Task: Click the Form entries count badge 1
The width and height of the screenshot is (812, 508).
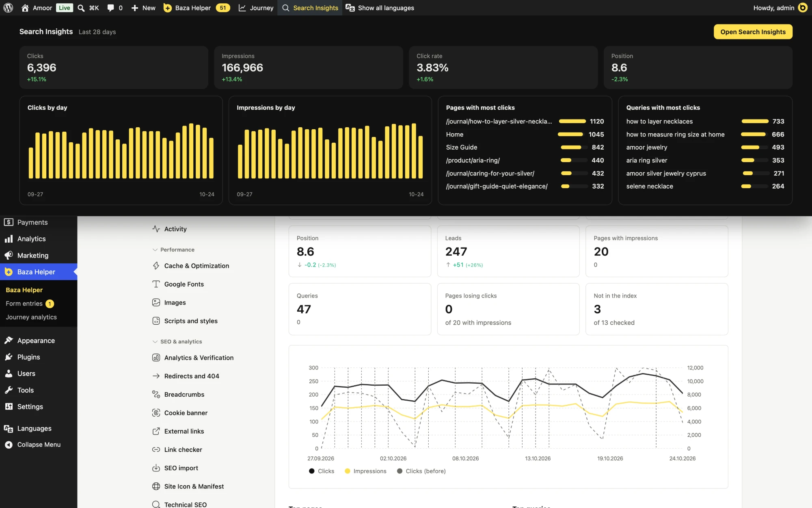Action: click(50, 304)
